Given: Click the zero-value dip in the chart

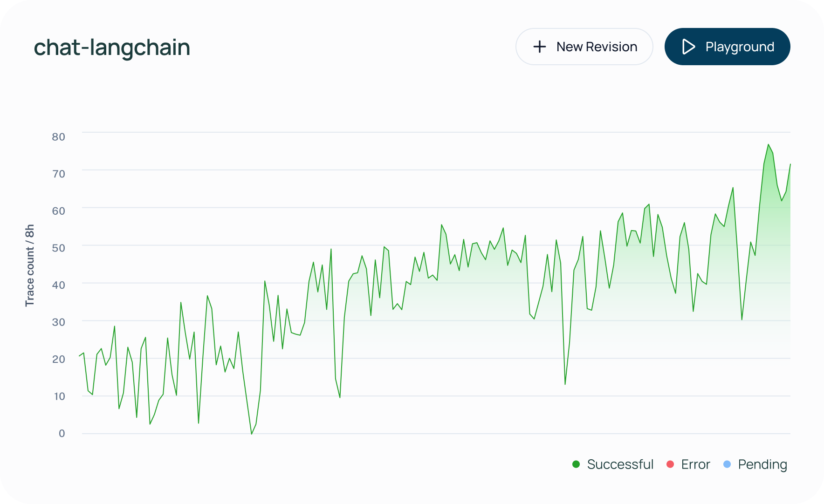Looking at the screenshot, I should click(x=251, y=433).
